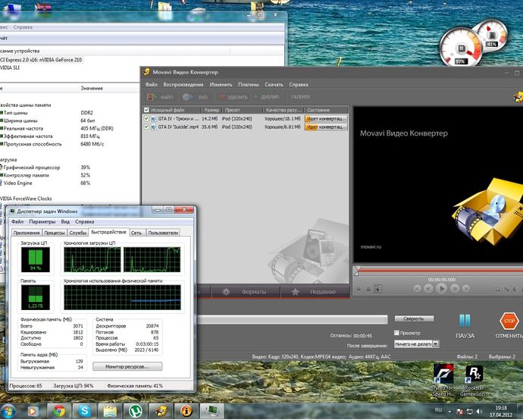This screenshot has height=420, width=523.
Task: Open uTorrent from the taskbar
Action: tap(136, 411)
